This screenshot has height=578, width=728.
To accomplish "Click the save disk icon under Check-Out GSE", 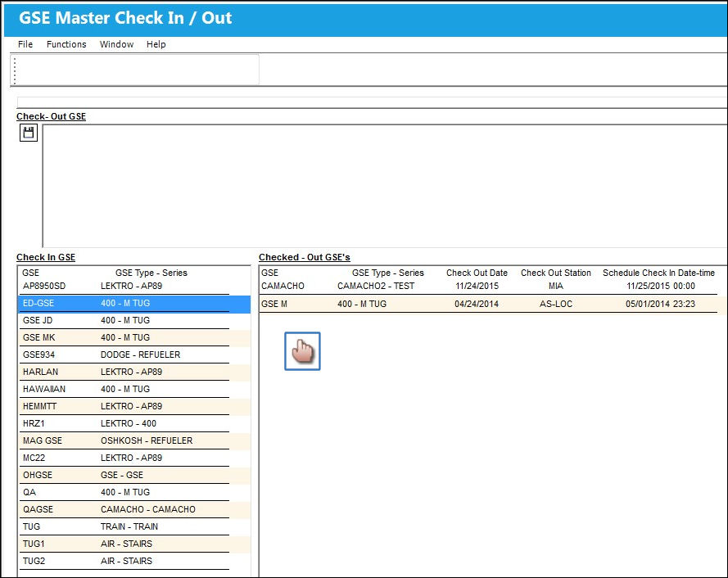I will coord(29,133).
